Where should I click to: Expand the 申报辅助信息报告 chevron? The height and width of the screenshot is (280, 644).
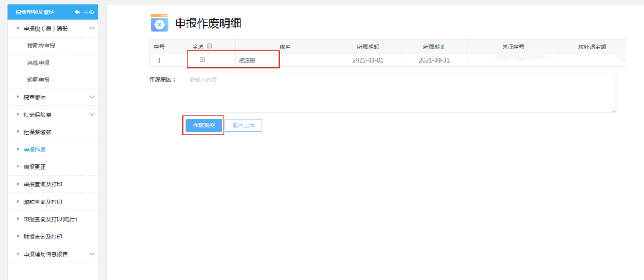point(92,254)
